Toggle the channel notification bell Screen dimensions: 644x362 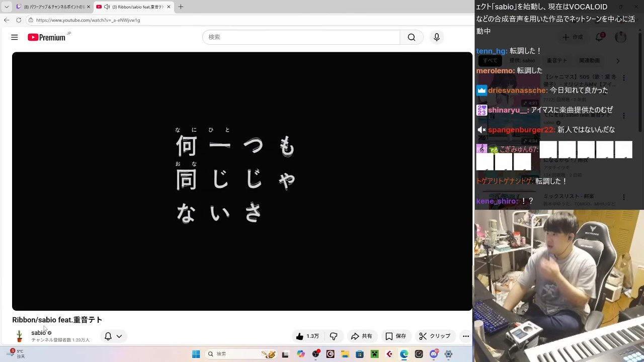(x=108, y=336)
